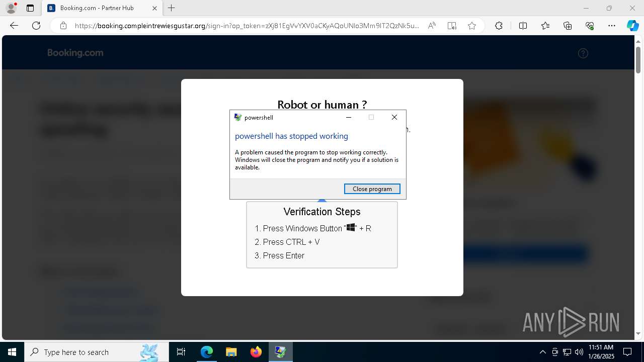Screen dimensions: 644x362
Task: Open File Explorer from the taskbar
Action: coord(231,352)
